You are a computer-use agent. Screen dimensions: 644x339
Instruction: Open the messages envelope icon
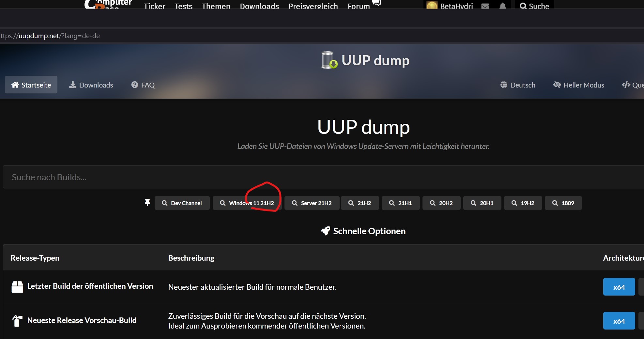485,6
